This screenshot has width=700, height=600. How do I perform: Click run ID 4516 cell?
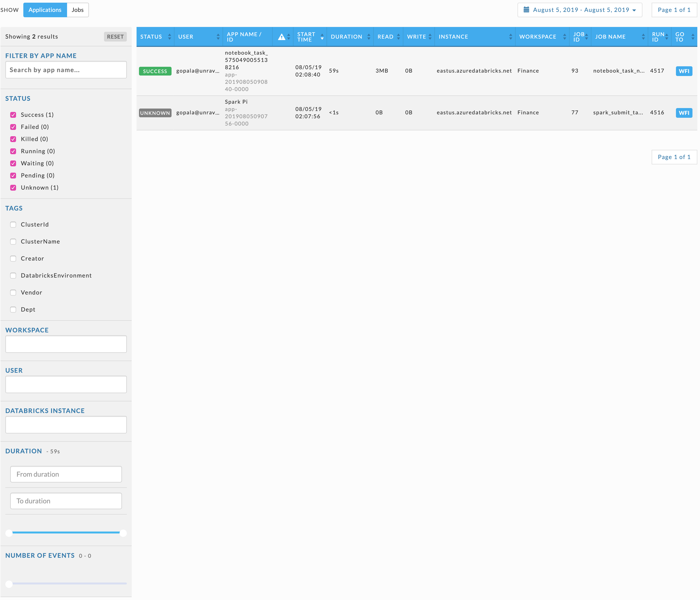657,113
